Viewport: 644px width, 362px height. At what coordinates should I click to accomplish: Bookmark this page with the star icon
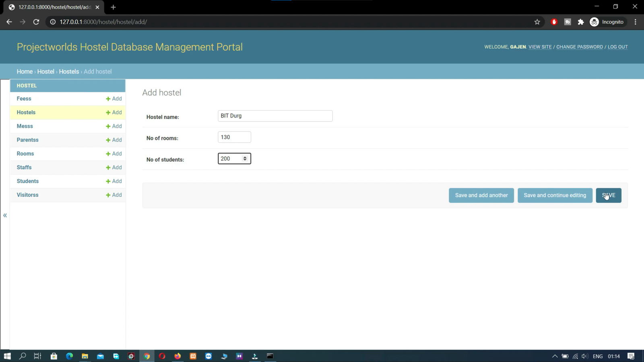537,22
